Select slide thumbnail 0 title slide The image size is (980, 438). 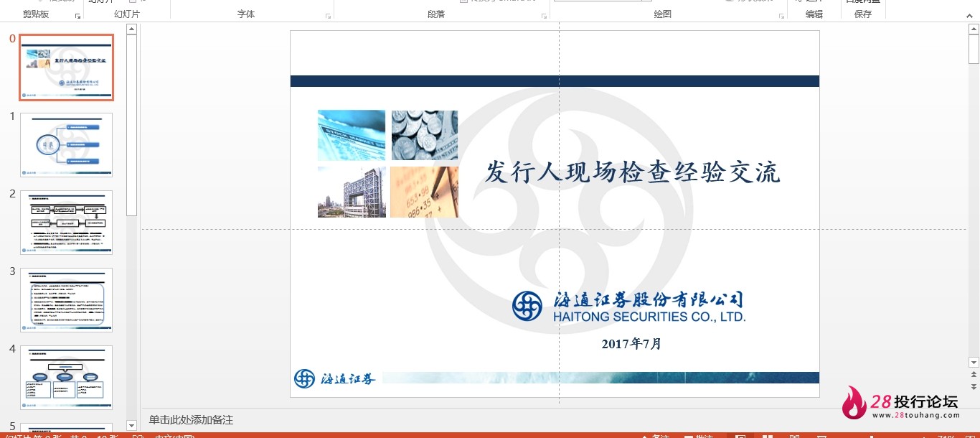tap(66, 67)
